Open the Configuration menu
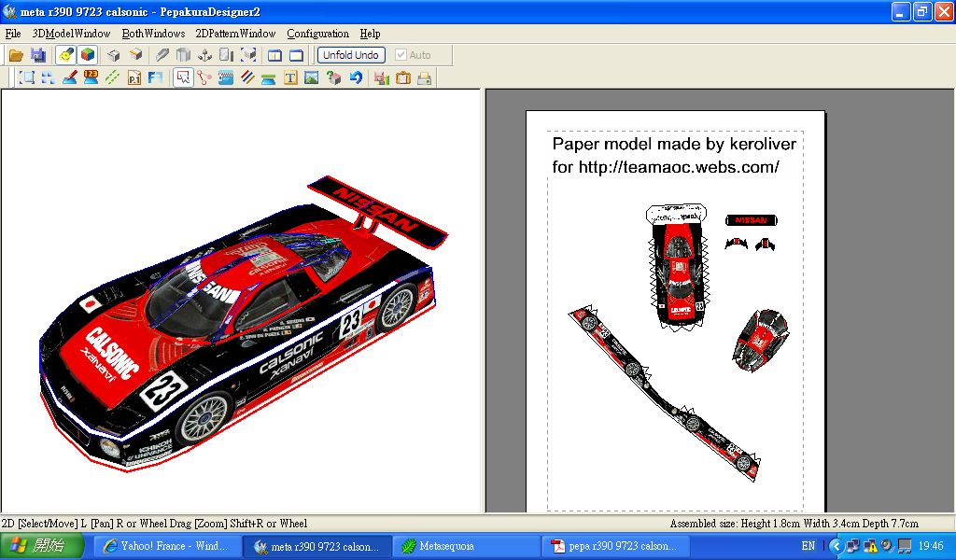 (317, 34)
